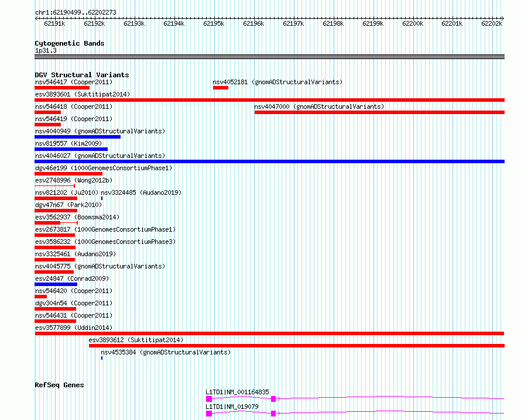Click the nsv3324485 (Audano2019) label

141,192
